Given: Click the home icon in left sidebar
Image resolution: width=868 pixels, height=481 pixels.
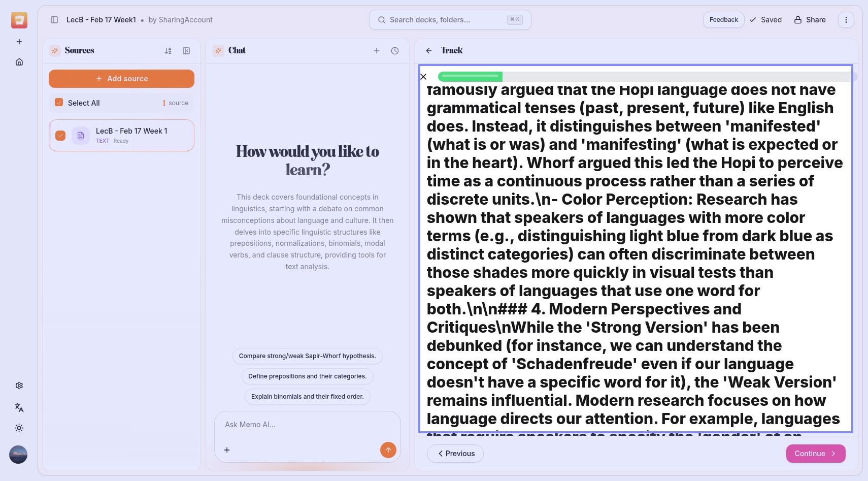Looking at the screenshot, I should (x=19, y=62).
